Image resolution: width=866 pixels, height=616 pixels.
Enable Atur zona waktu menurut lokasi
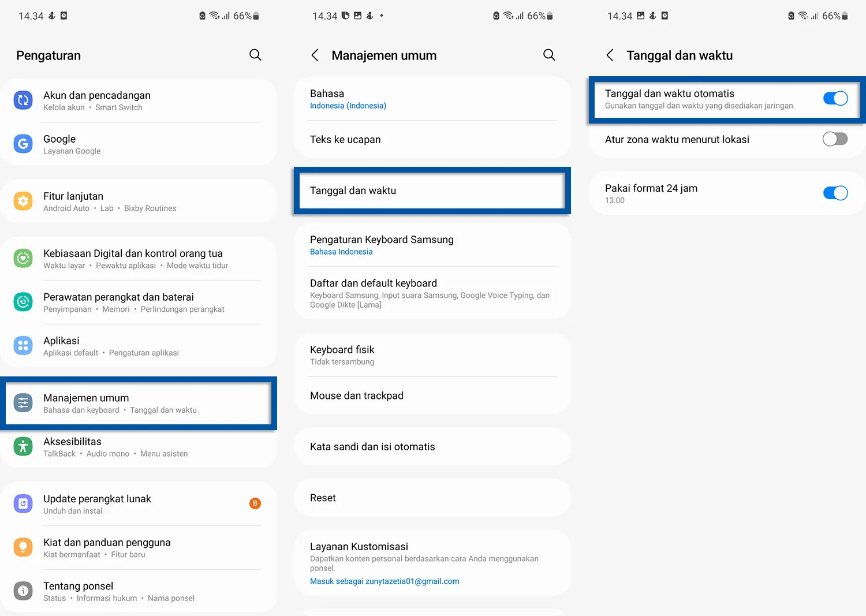pyautogui.click(x=835, y=139)
